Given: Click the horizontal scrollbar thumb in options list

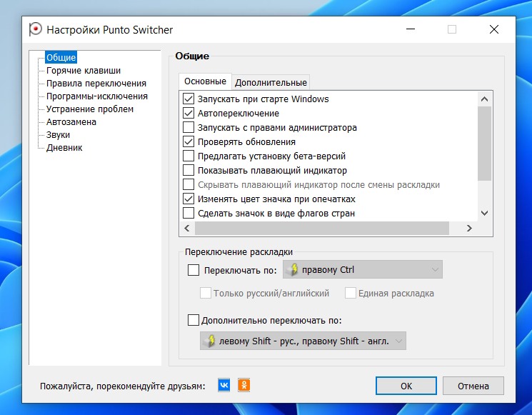Looking at the screenshot, I should click(x=322, y=228).
